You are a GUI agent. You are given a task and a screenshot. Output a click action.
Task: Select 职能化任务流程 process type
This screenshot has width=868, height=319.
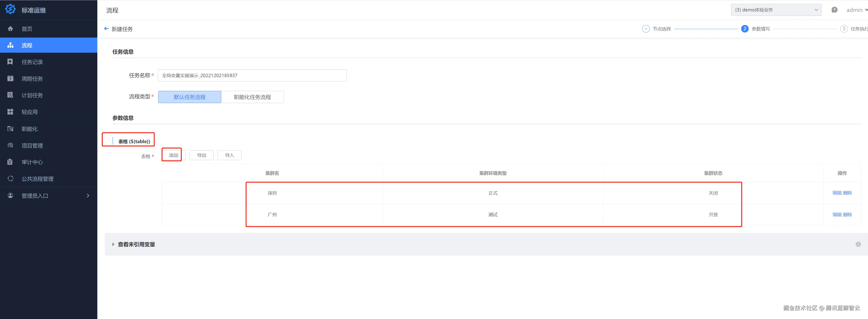[x=252, y=97]
